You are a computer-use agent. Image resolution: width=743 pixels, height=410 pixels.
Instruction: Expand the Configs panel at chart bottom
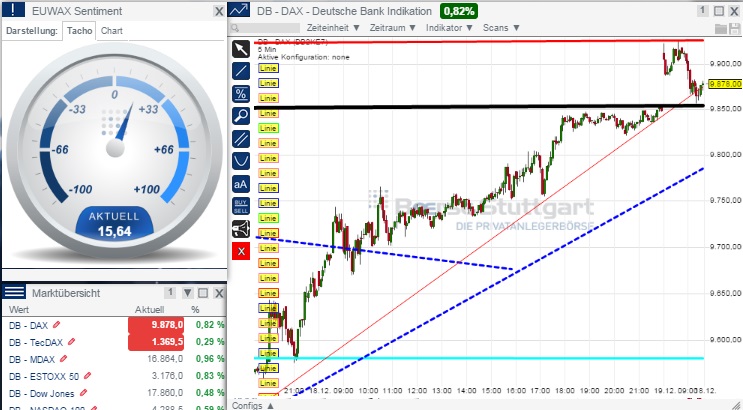[253, 405]
